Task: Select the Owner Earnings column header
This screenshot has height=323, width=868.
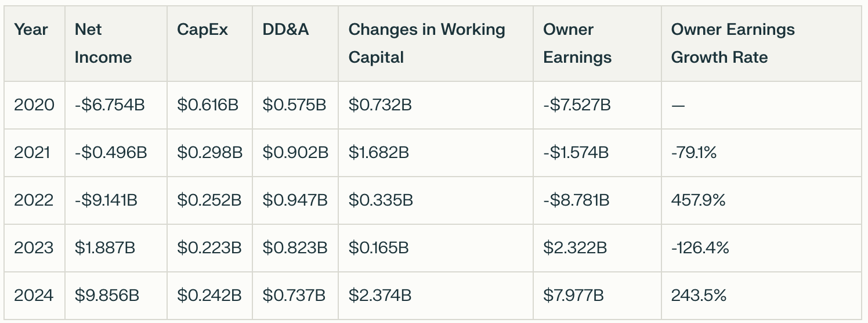Action: [x=577, y=44]
